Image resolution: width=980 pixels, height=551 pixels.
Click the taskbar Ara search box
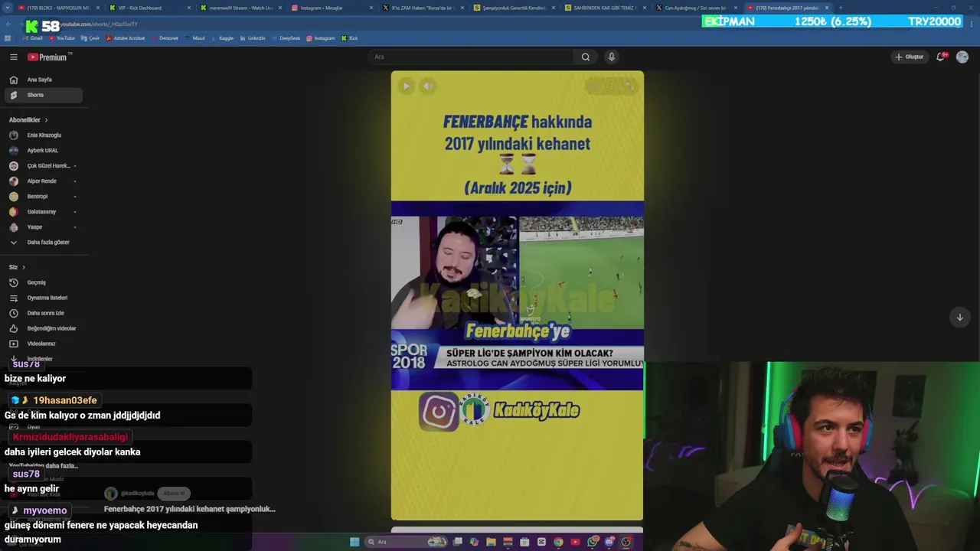coord(406,542)
